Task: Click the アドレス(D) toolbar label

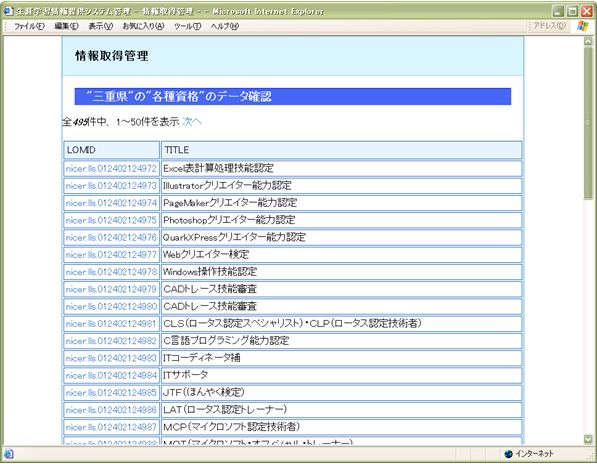Action: click(549, 26)
